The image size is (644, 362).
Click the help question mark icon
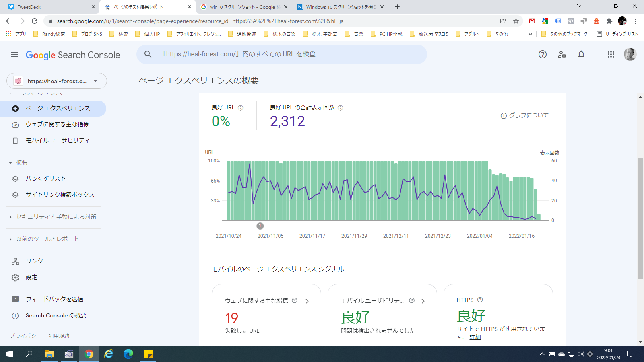[x=543, y=54]
